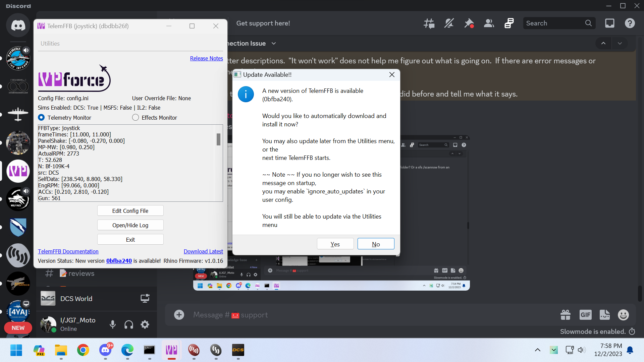Expand the Connection Issue thread dropdown
This screenshot has width=644, height=362.
274,44
